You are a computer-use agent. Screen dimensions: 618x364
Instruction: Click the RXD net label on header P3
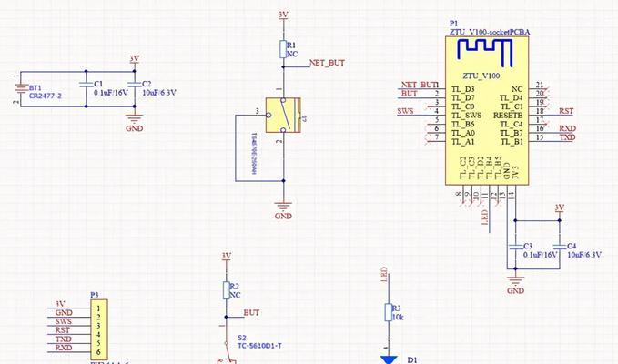64,348
